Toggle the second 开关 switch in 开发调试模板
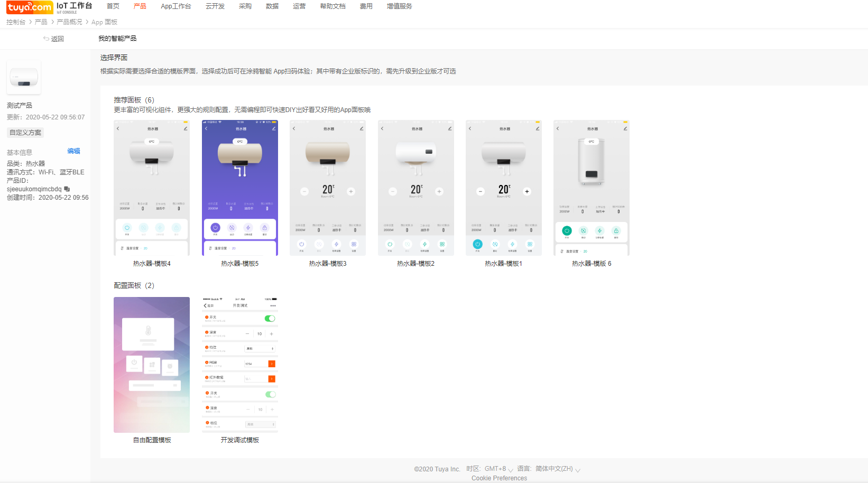The height and width of the screenshot is (483, 868). (x=270, y=394)
